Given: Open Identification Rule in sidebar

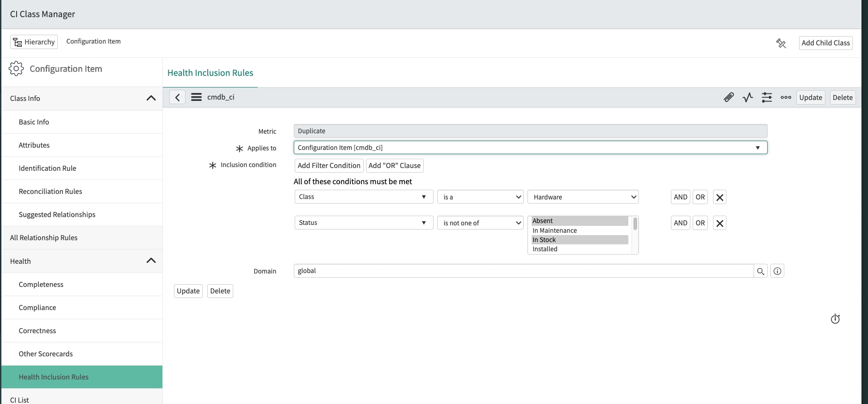Looking at the screenshot, I should coord(47,168).
